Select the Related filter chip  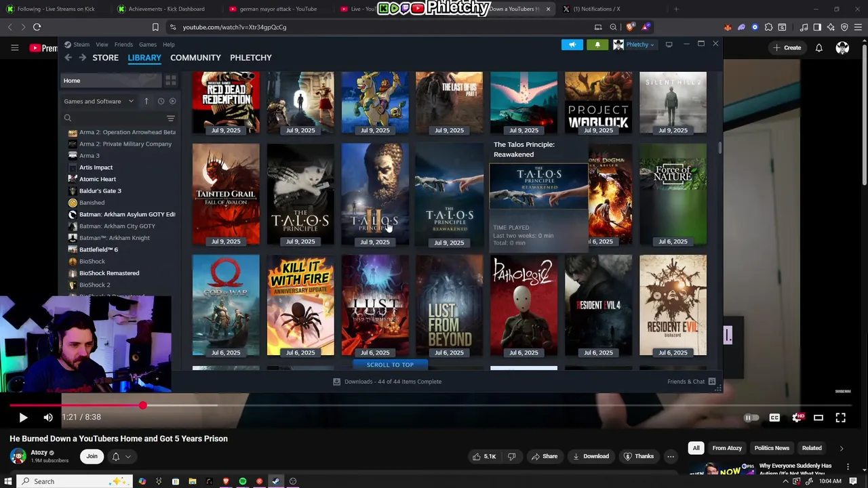[812, 448]
